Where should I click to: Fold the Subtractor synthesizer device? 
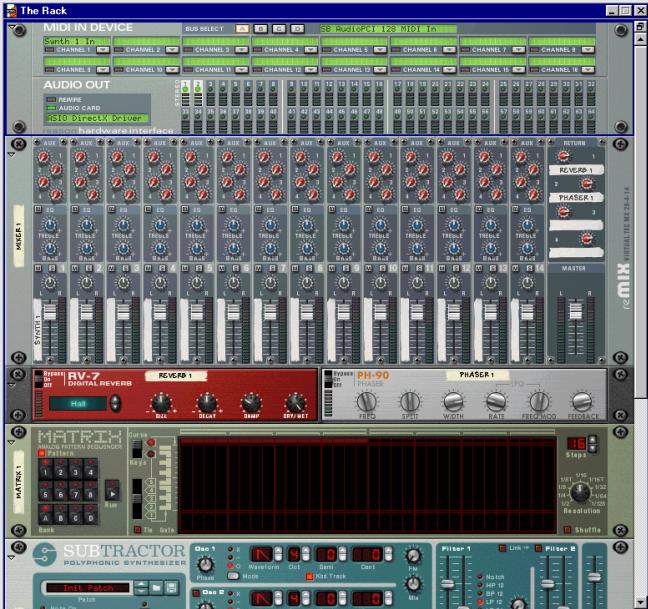click(x=11, y=557)
